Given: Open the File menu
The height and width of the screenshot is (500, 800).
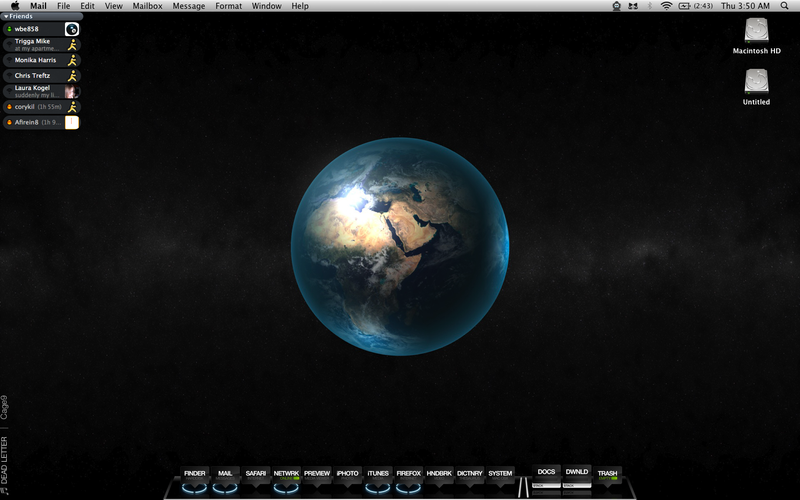Looking at the screenshot, I should [x=63, y=6].
